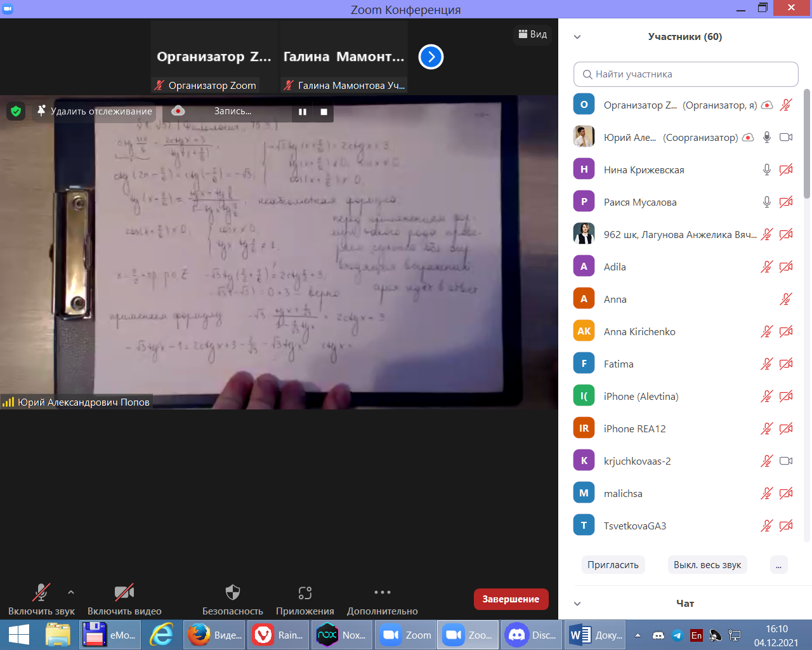
Task: Pause the cloud recording
Action: click(x=303, y=112)
